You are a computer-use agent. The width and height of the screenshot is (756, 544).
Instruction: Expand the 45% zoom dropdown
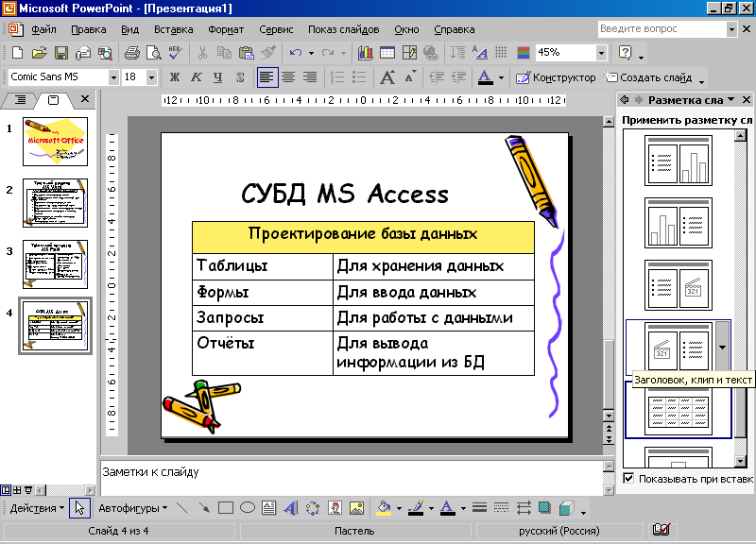pos(601,53)
